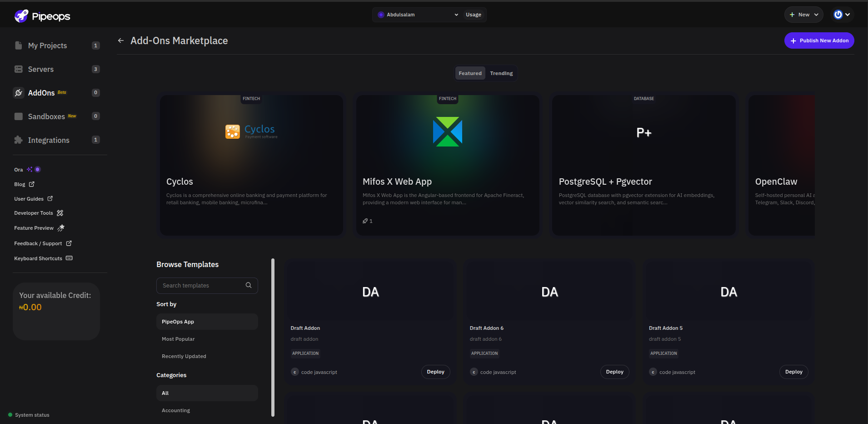
Task: Click the Mifos X logo
Action: point(448,131)
